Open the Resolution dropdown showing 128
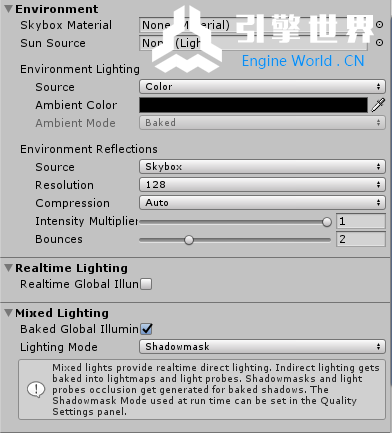392x433 pixels. click(262, 185)
